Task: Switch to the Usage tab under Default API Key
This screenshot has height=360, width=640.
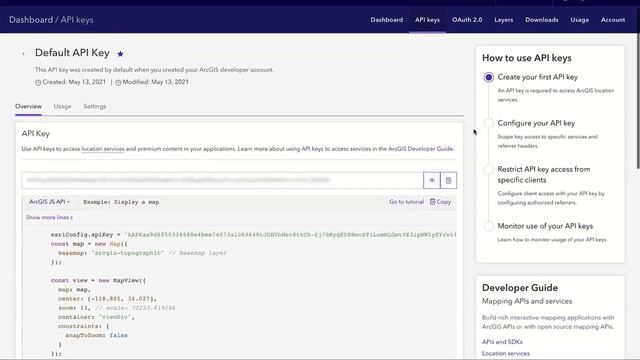Action: (62, 107)
